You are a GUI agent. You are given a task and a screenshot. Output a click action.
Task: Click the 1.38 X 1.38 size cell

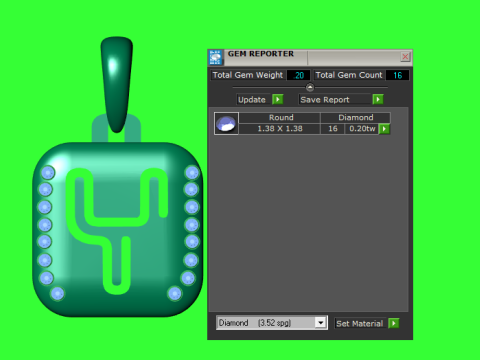click(280, 129)
